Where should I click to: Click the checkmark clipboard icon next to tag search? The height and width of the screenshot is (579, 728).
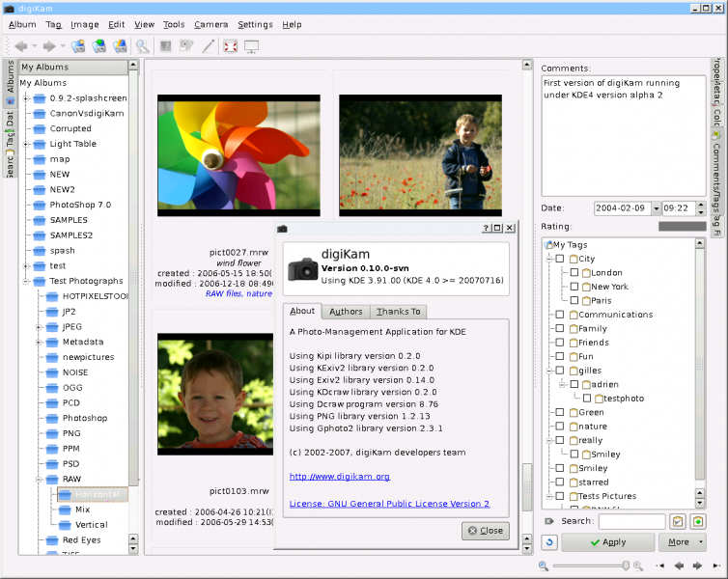click(678, 521)
